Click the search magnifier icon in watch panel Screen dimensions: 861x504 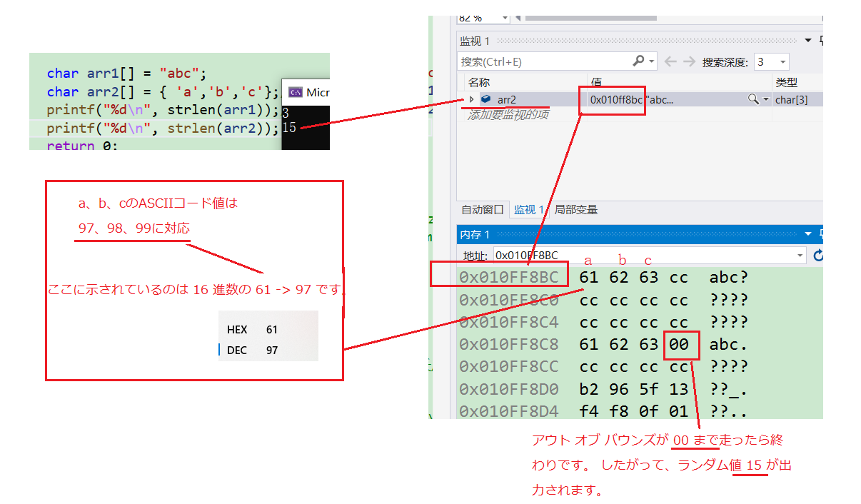638,61
